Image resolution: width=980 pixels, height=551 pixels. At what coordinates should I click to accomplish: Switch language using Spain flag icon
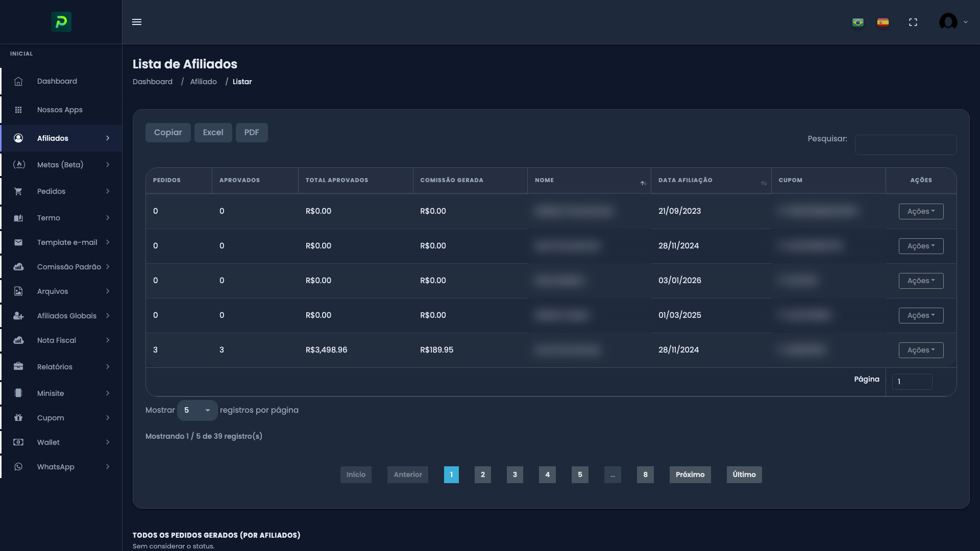(883, 22)
